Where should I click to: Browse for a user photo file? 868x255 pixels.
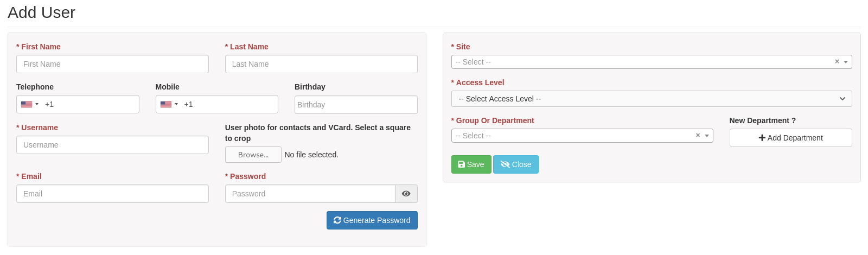pyautogui.click(x=253, y=155)
